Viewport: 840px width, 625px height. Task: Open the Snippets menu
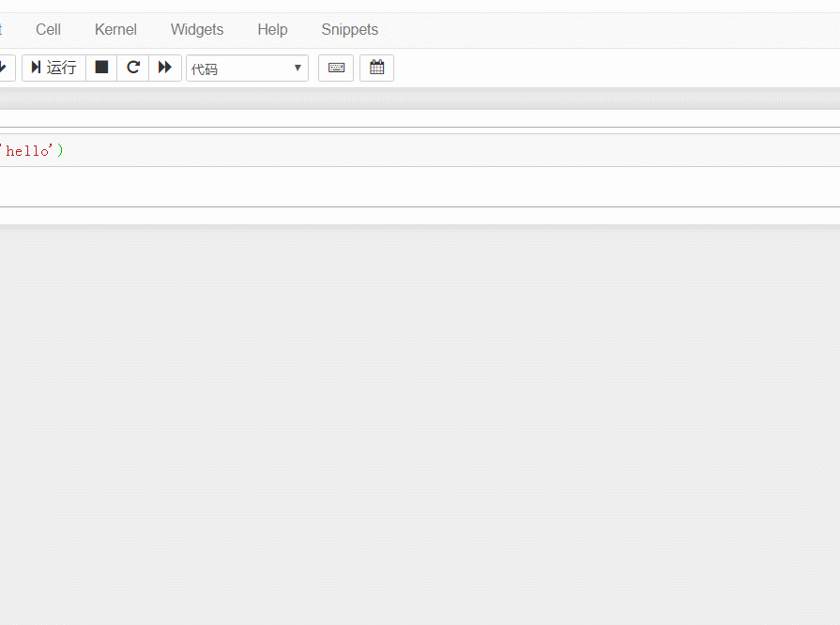(x=349, y=29)
